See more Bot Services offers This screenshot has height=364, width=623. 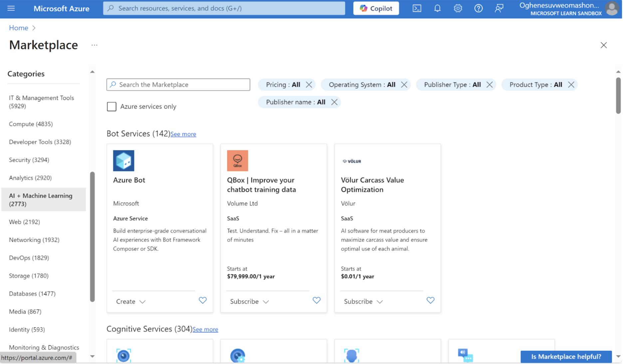click(x=184, y=134)
